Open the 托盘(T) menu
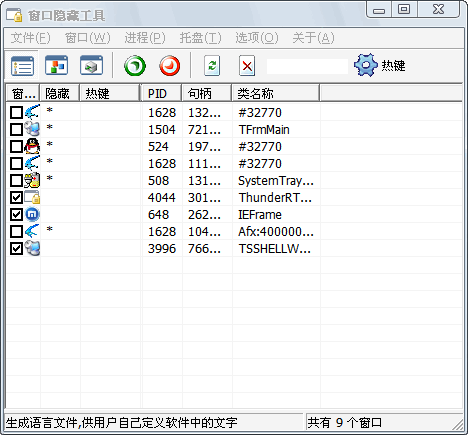The image size is (468, 435). 200,38
